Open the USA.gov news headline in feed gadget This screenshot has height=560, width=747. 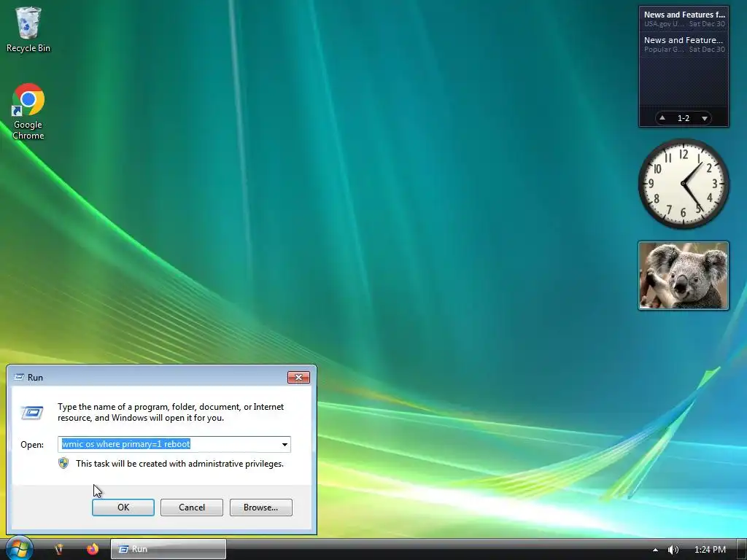click(x=684, y=18)
